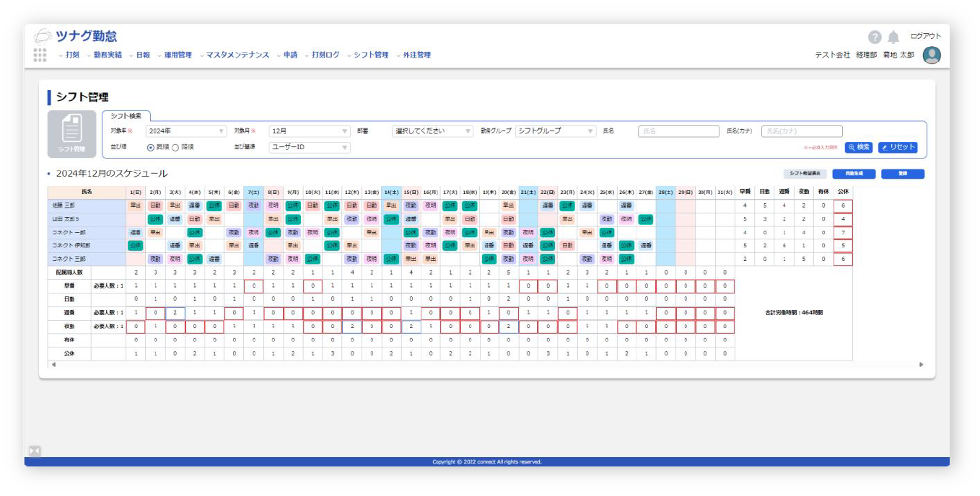
Task: Click the horizontal scrollbar right arrow
Action: coord(921,365)
